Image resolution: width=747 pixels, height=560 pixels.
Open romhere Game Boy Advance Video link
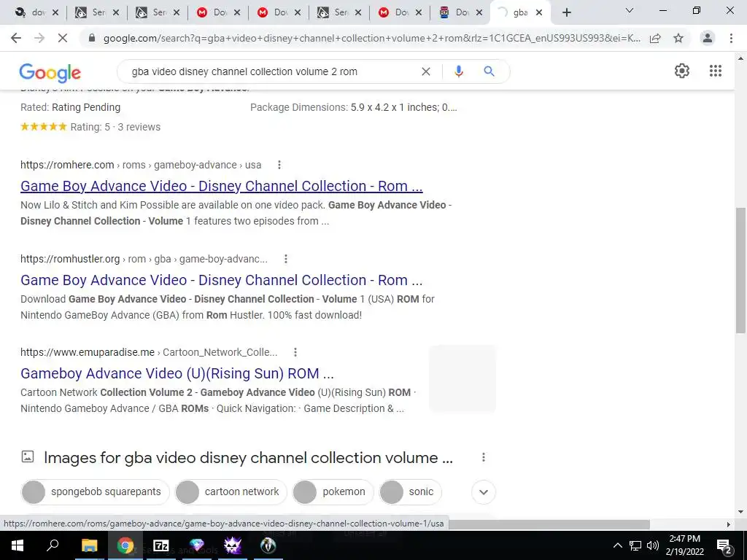tap(222, 186)
